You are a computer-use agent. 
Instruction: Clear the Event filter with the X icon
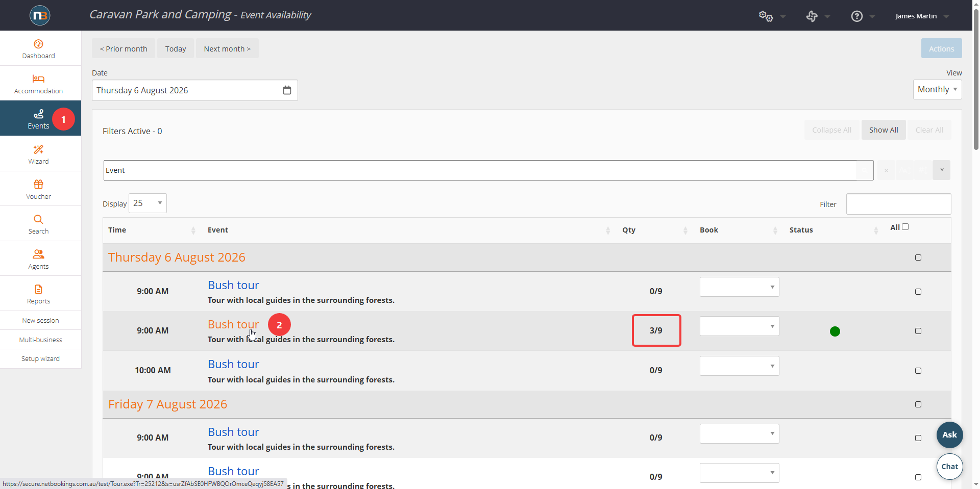(887, 170)
